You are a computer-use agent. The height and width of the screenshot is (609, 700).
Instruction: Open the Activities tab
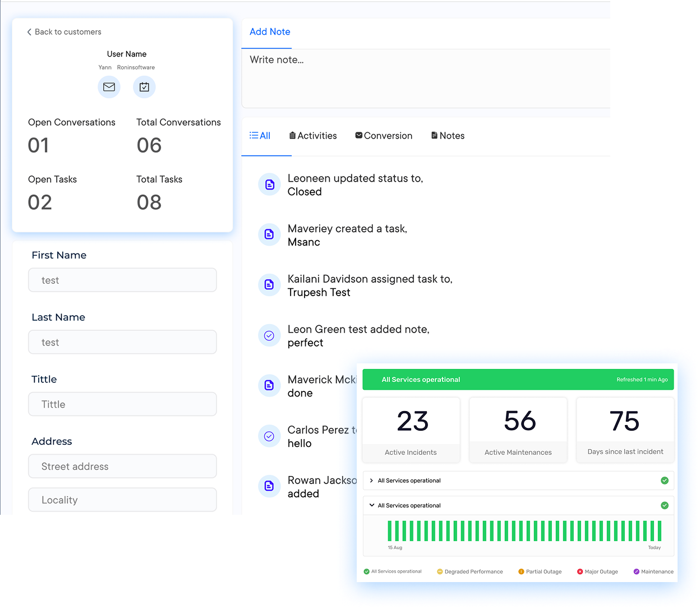click(313, 136)
